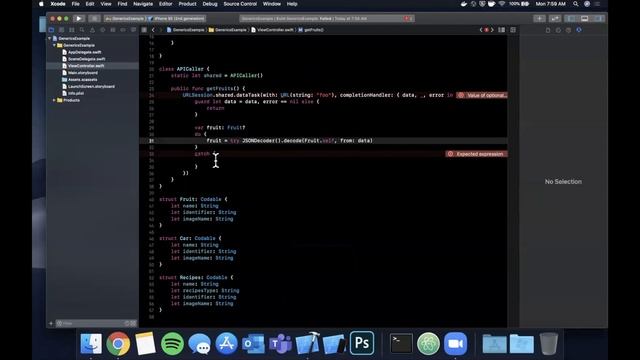Open getFruits() breadcrumb in jump bar
This screenshot has width=640, height=360.
pos(311,30)
